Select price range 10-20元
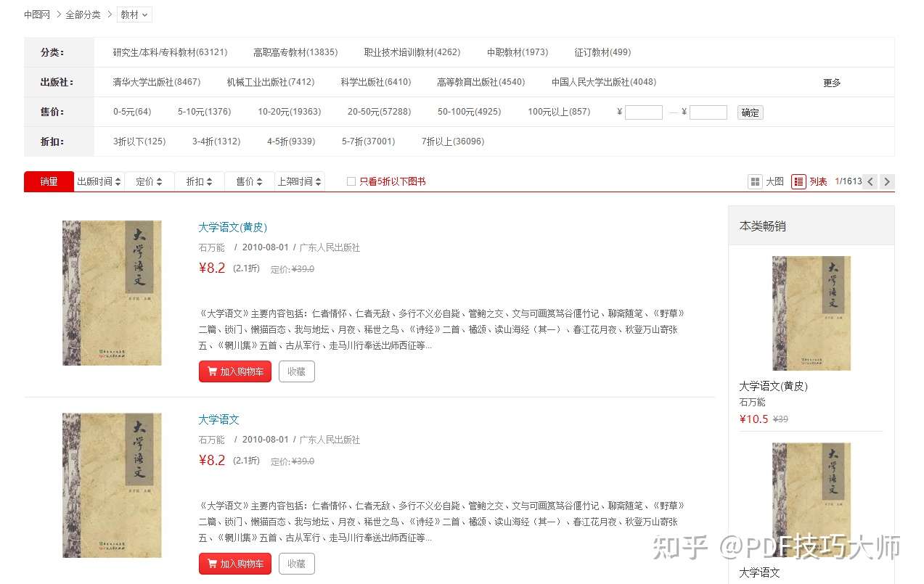924x584 pixels. click(x=290, y=112)
